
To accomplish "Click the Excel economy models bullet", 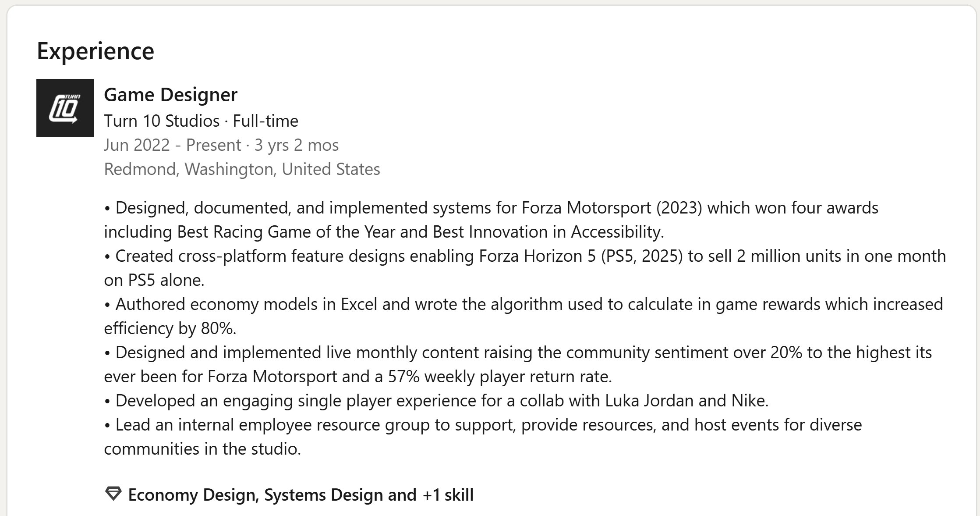I will pos(524,316).
